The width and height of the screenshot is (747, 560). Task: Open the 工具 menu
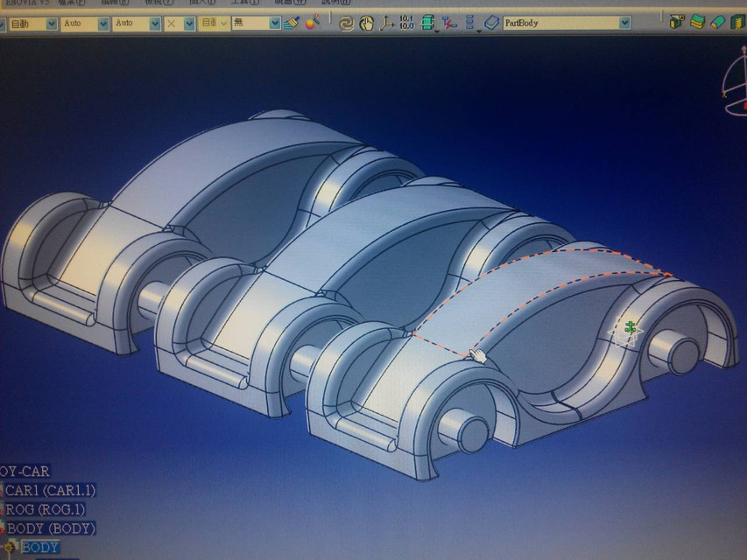(248, 3)
